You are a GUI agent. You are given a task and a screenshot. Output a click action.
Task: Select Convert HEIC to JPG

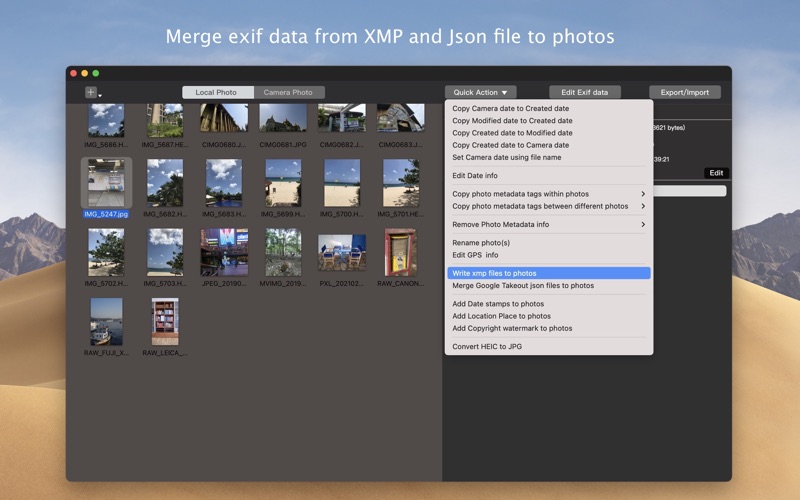(x=548, y=346)
